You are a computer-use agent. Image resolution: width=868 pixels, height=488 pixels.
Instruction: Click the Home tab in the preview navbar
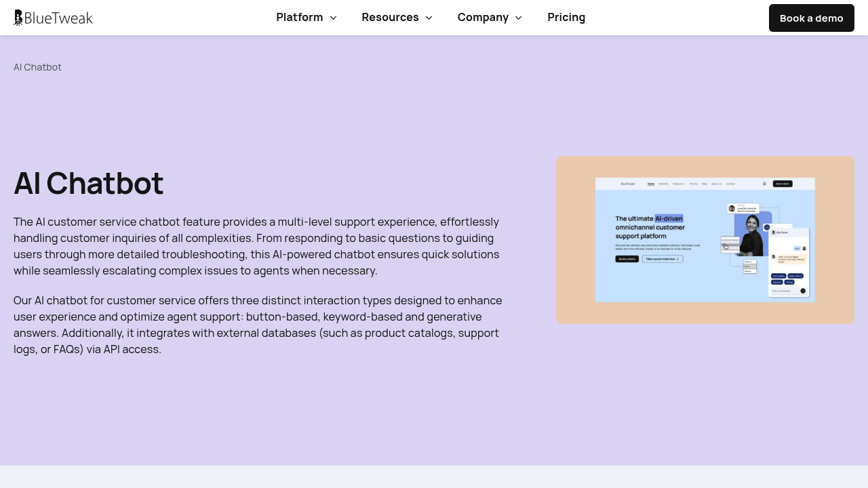[651, 184]
